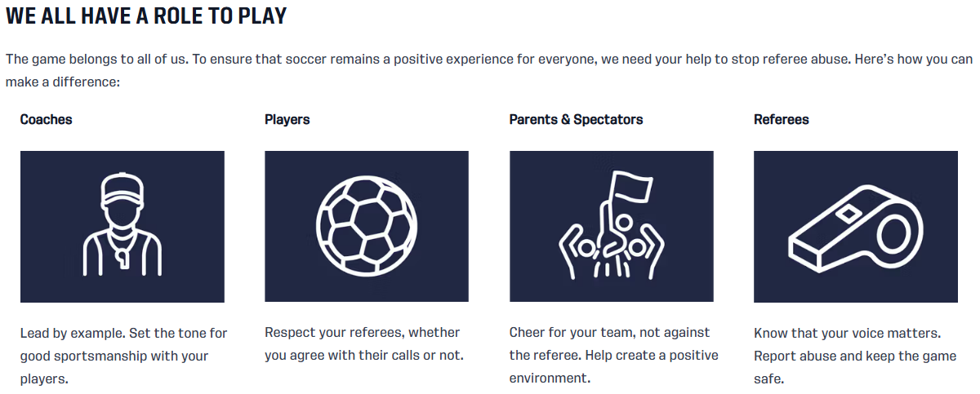Click the soccer ball icon
980x394 pixels.
click(367, 226)
